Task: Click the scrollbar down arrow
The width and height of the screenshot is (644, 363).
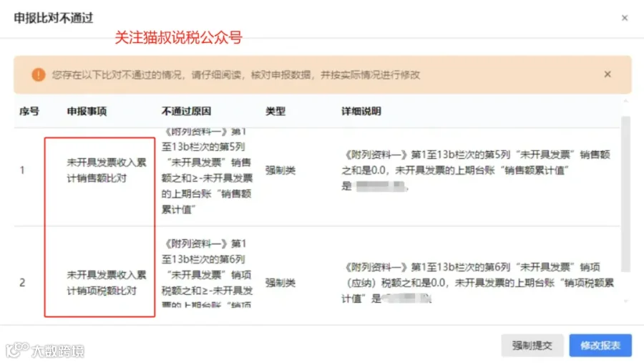Action: (x=626, y=301)
